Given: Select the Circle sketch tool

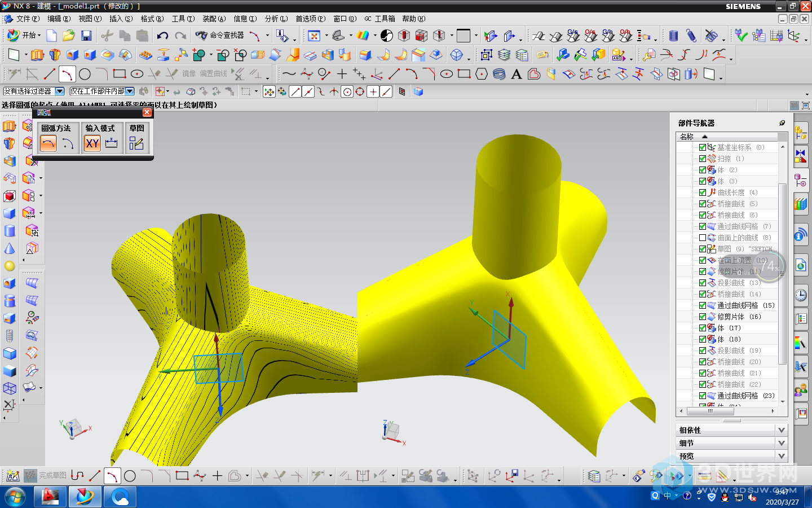Looking at the screenshot, I should (85, 74).
